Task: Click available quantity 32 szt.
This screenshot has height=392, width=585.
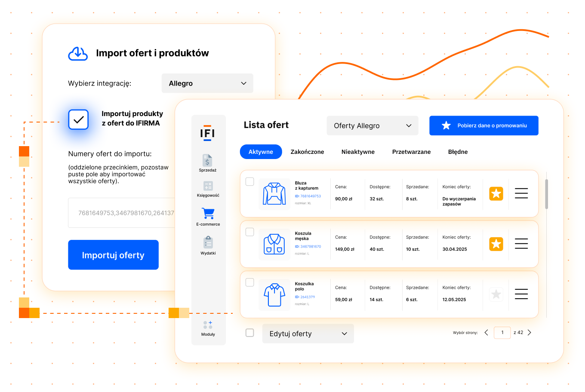Action: (377, 199)
